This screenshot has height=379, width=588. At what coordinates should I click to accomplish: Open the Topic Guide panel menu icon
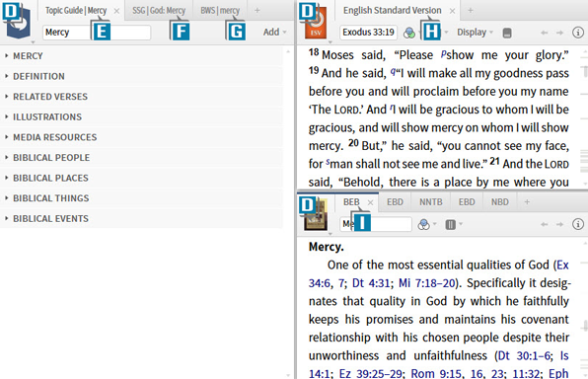point(19,24)
